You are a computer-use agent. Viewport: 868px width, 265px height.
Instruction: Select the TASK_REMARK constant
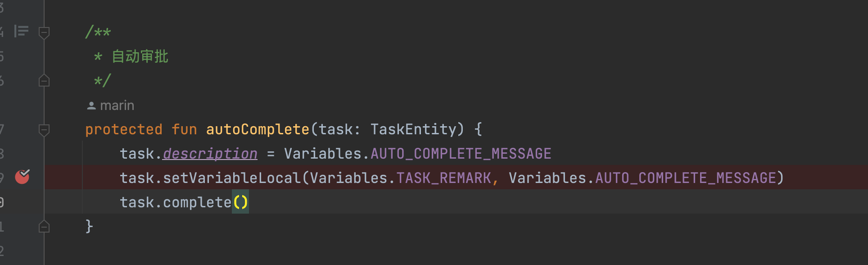click(x=443, y=178)
